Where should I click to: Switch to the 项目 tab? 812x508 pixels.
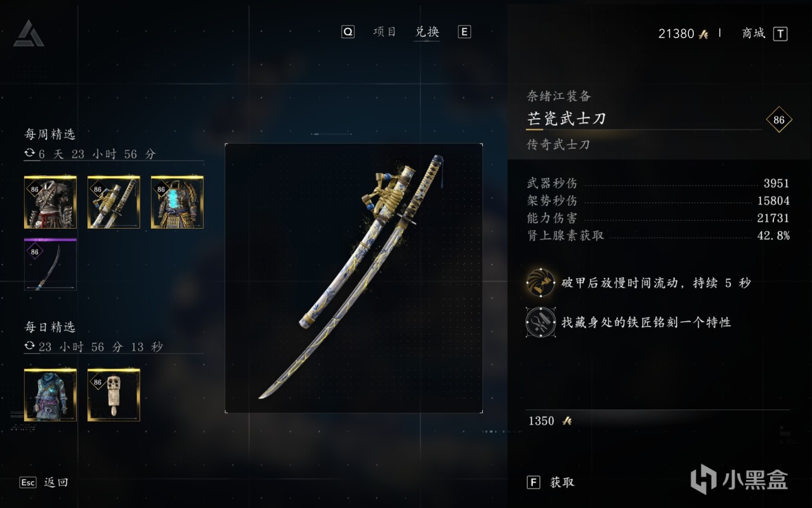click(x=385, y=32)
